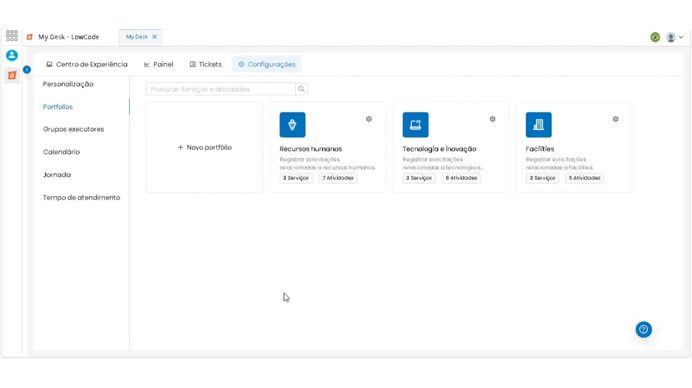The width and height of the screenshot is (692, 388).
Task: Click the 5 Atividades badge
Action: pyautogui.click(x=584, y=178)
